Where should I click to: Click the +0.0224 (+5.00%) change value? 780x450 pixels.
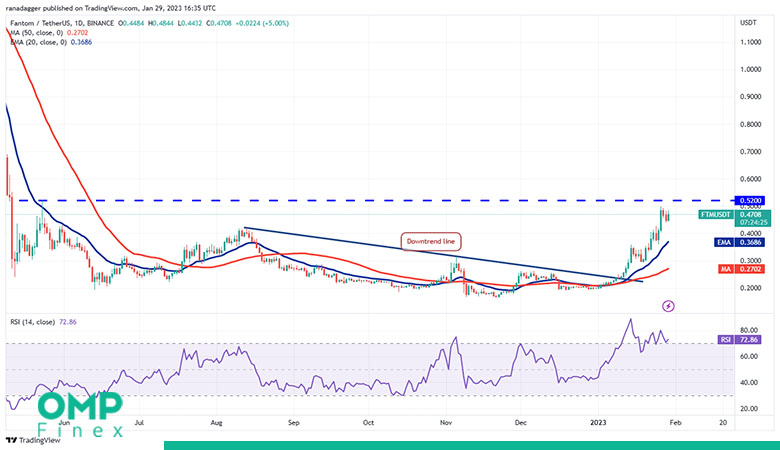[262, 23]
